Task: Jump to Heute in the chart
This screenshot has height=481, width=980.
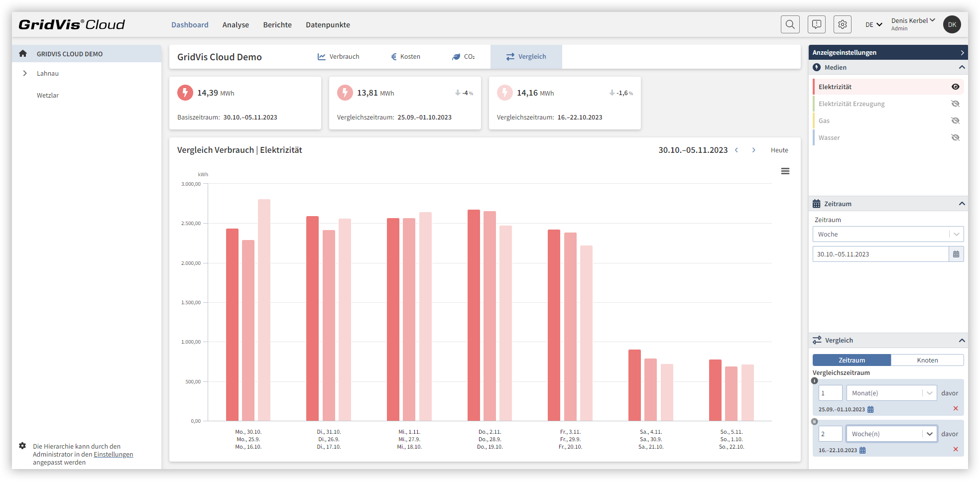Action: [x=779, y=149]
